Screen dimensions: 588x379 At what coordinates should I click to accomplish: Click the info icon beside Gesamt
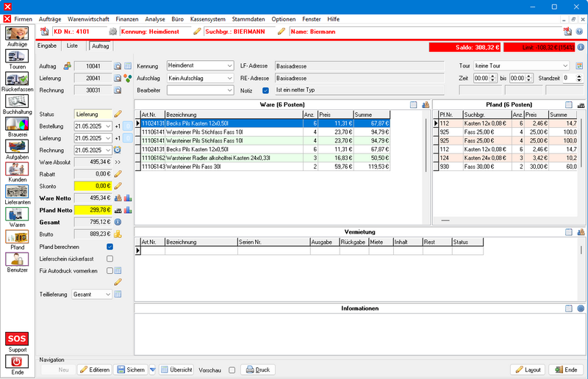click(x=118, y=222)
